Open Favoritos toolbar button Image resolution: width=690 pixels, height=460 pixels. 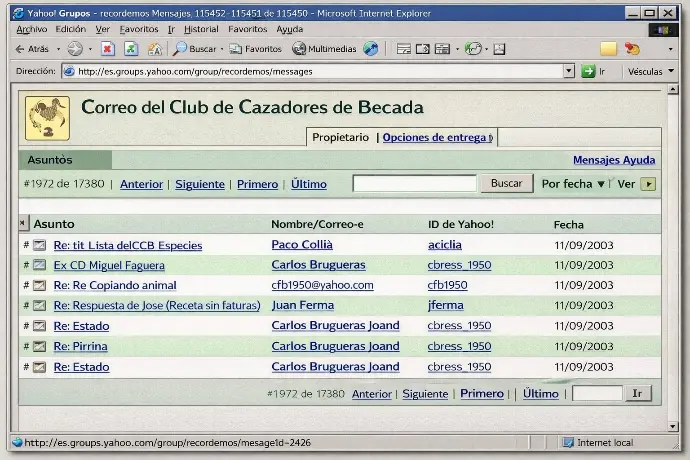coord(256,49)
